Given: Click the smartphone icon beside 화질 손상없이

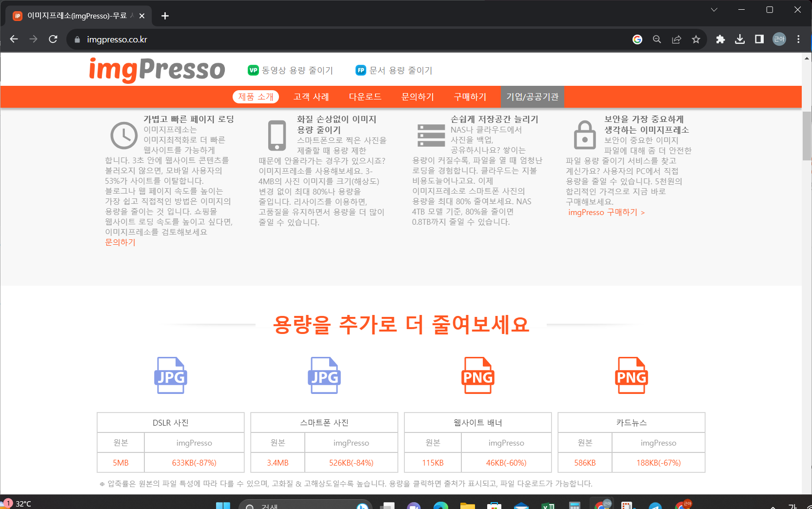Looking at the screenshot, I should (277, 136).
